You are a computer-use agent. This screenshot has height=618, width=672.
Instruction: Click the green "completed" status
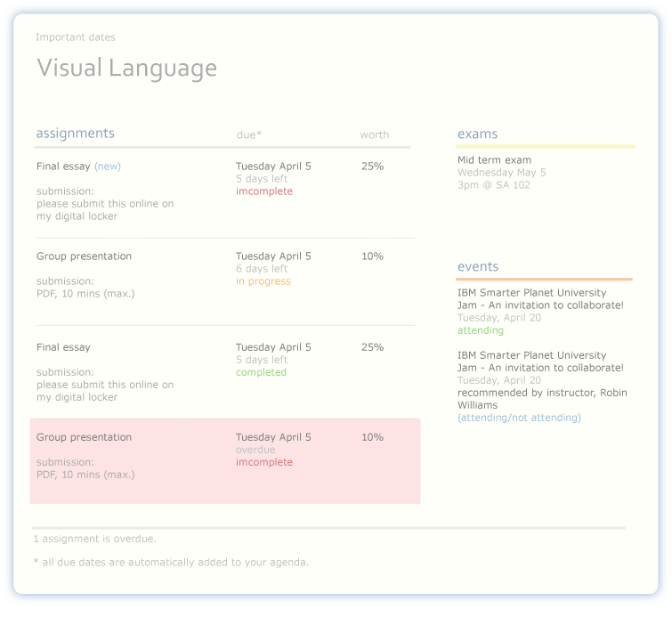pyautogui.click(x=261, y=373)
